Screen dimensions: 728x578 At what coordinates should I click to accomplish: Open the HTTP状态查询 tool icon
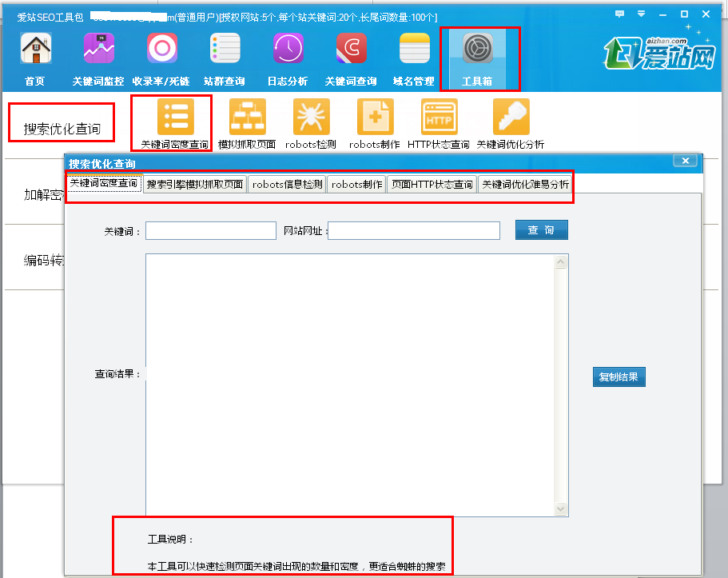[439, 116]
